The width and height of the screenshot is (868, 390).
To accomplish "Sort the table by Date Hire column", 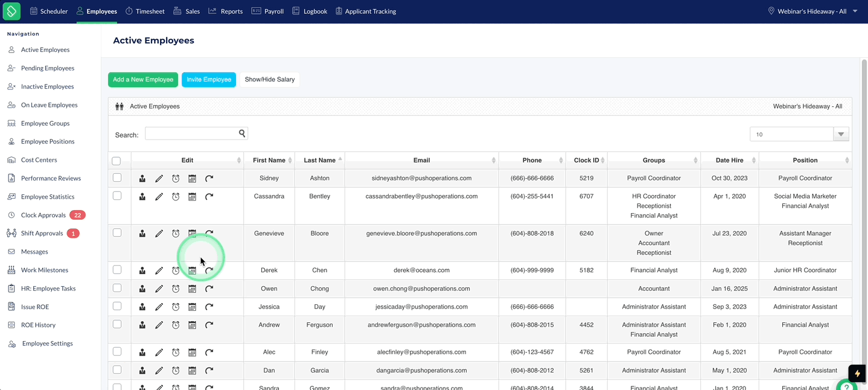I will [x=730, y=160].
